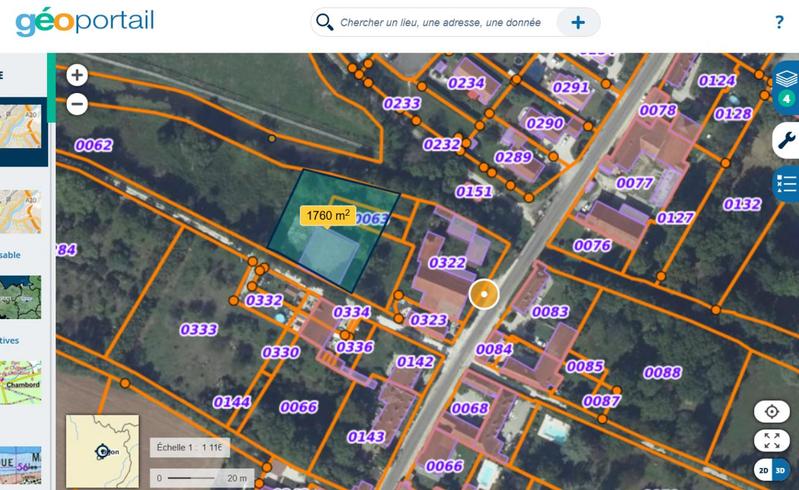
Task: Select the Chambord map thumbnail
Action: pyautogui.click(x=22, y=383)
